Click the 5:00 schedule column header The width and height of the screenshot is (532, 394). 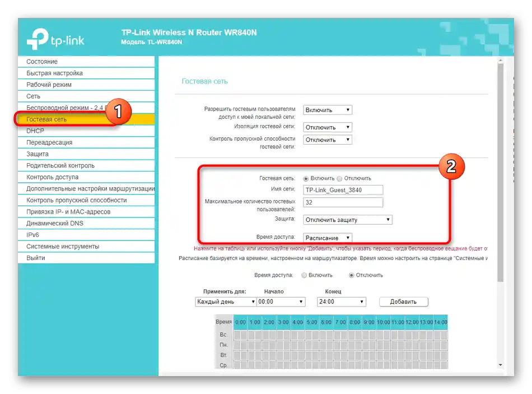click(312, 322)
